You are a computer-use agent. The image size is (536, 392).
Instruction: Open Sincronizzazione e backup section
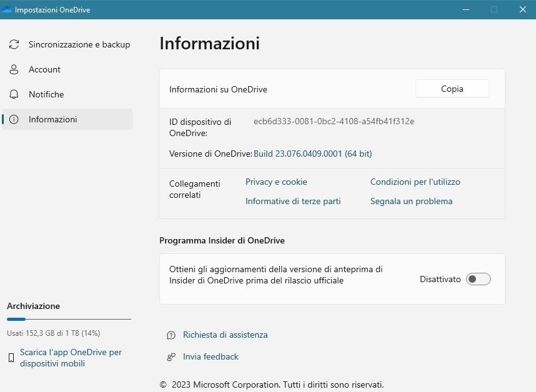tap(67, 44)
